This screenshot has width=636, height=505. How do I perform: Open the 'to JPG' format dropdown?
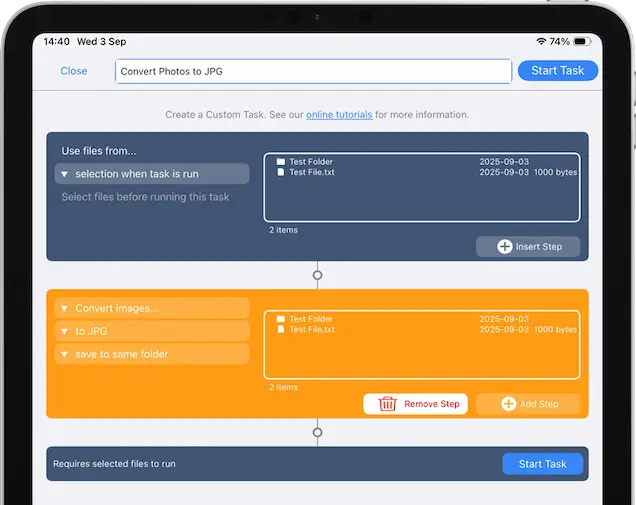152,331
